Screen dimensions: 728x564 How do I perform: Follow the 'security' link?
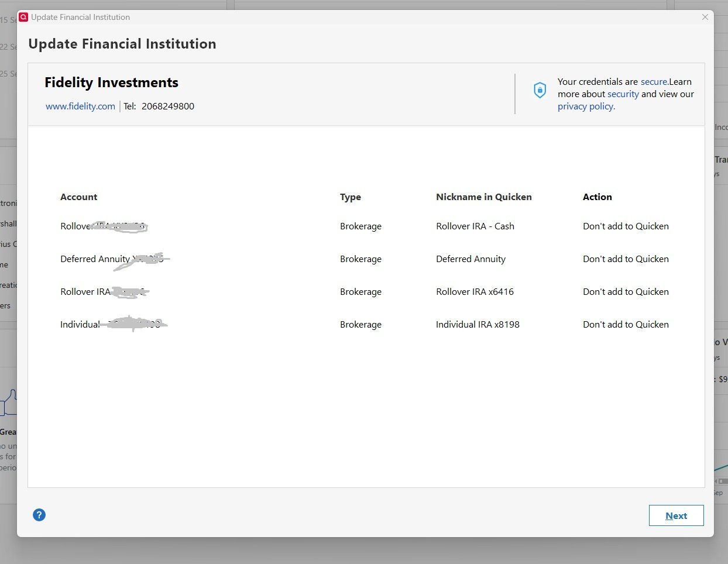(623, 94)
